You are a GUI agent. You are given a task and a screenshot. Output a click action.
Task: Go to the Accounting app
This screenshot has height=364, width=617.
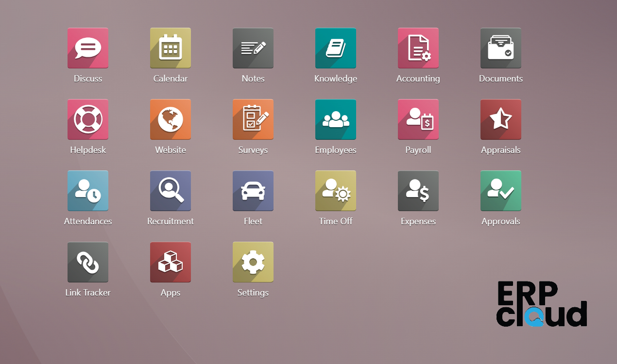418,48
